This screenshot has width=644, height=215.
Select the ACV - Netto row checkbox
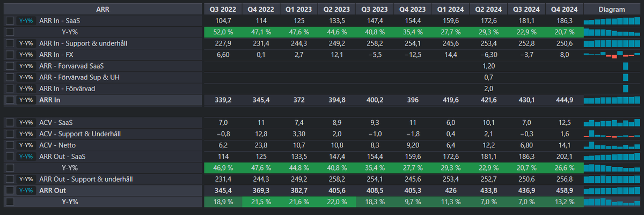[x=10, y=145]
